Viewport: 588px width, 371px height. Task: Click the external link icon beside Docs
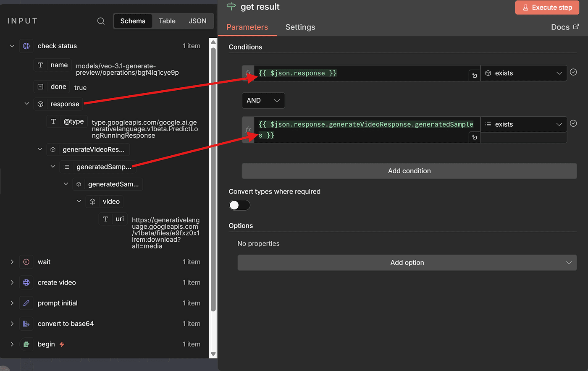(576, 27)
